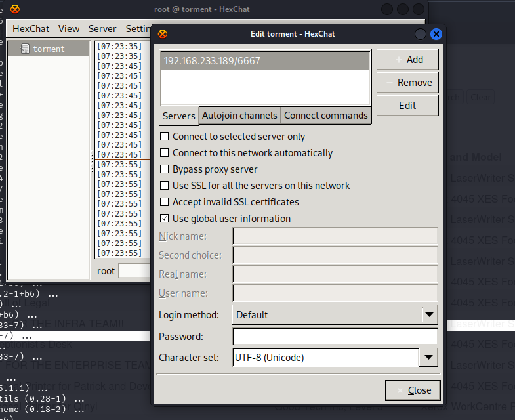Click the pane divider handle beside the chat log

(x=93, y=161)
